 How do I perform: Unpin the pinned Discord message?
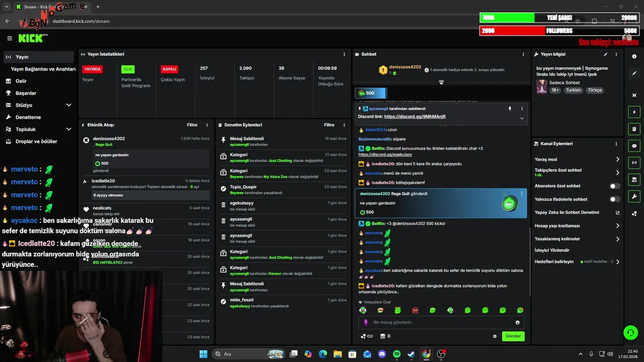[x=510, y=109]
